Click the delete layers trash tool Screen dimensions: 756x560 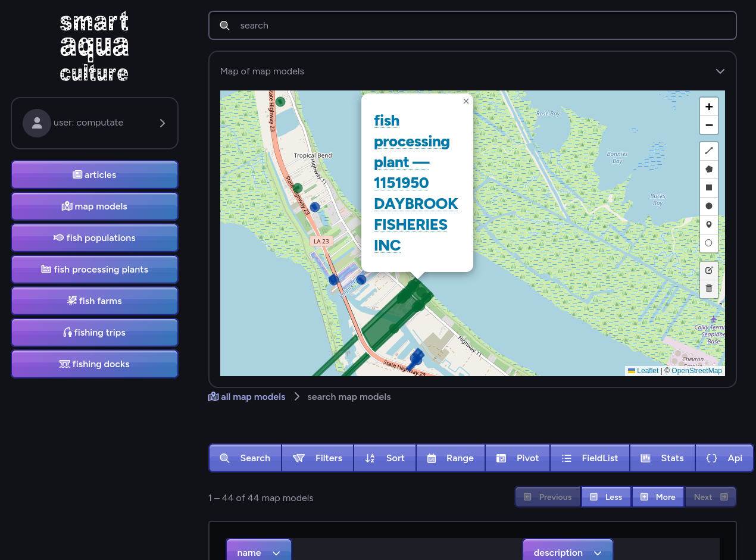coord(708,288)
